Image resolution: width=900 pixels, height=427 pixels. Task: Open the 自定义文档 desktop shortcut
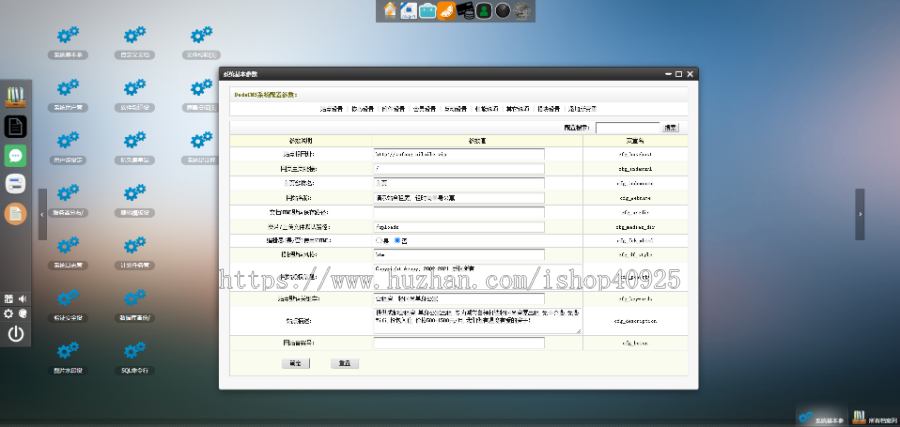point(135,43)
